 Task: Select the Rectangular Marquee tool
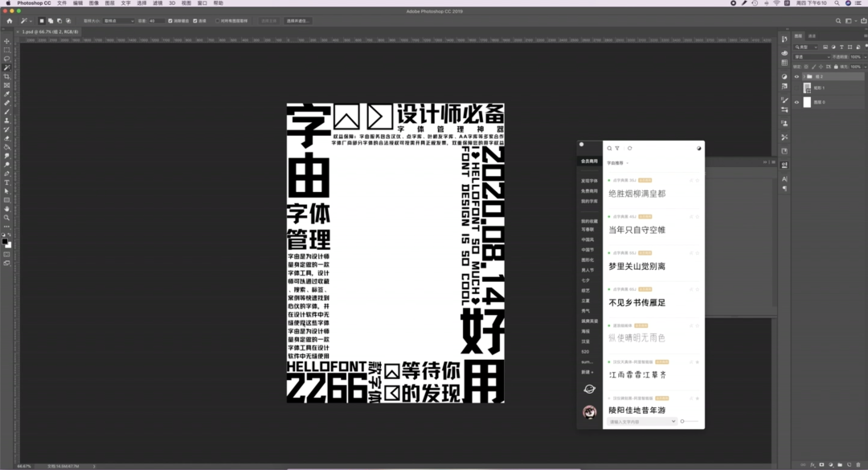tap(6, 50)
